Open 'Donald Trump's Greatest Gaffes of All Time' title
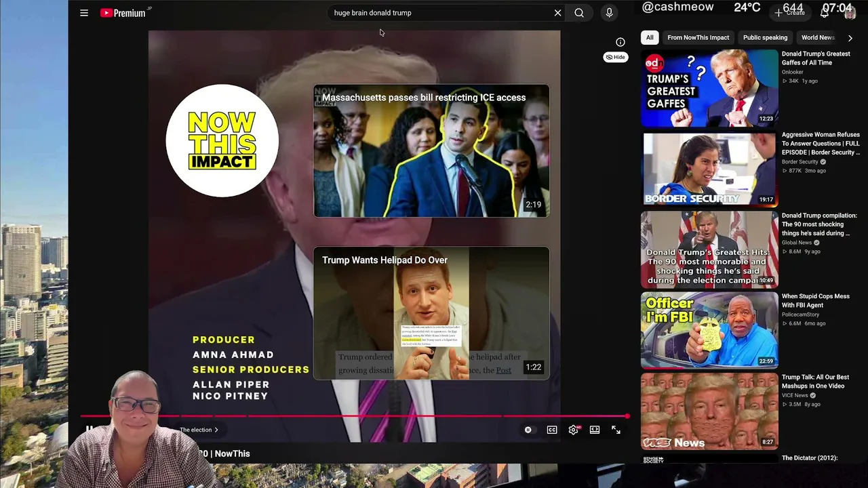Viewport: 868px width, 488px height. point(816,58)
